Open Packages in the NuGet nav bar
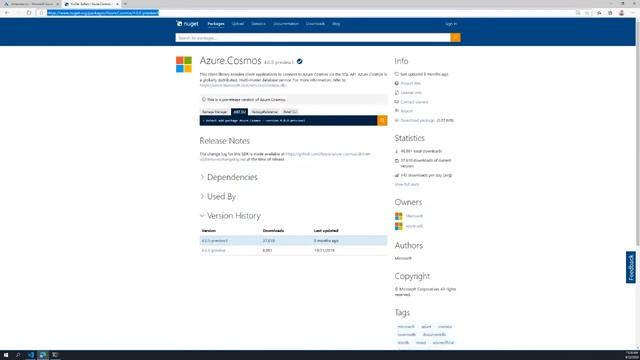The width and height of the screenshot is (640, 360). (x=216, y=24)
